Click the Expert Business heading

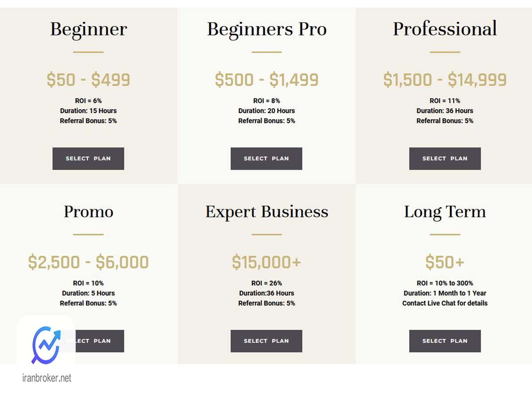pyautogui.click(x=266, y=212)
